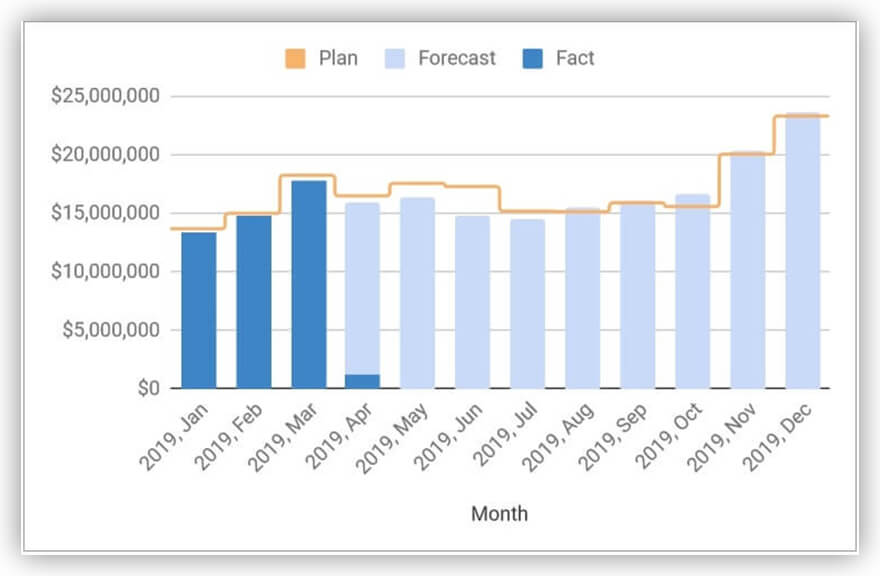Click the small April Fact bar segment

tap(362, 381)
